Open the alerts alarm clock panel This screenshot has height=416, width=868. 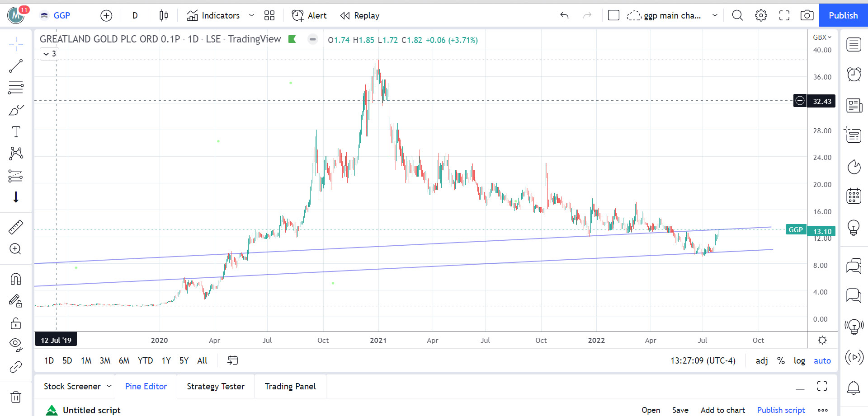pyautogui.click(x=854, y=74)
